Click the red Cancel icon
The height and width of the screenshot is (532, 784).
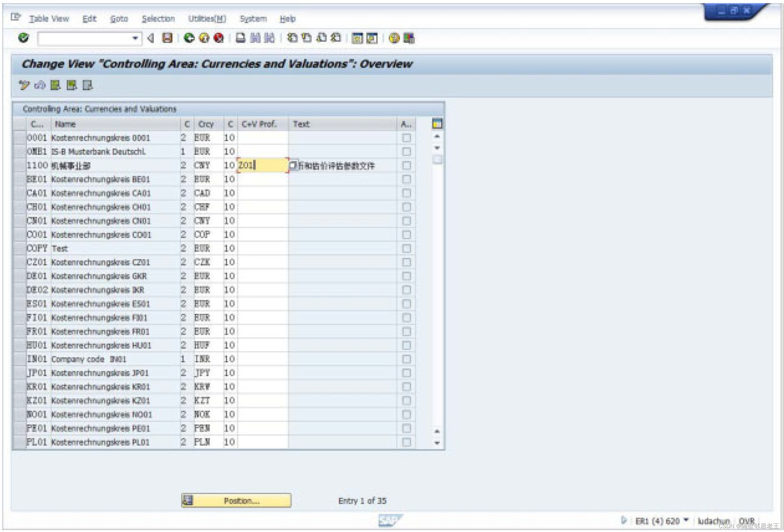tap(219, 38)
